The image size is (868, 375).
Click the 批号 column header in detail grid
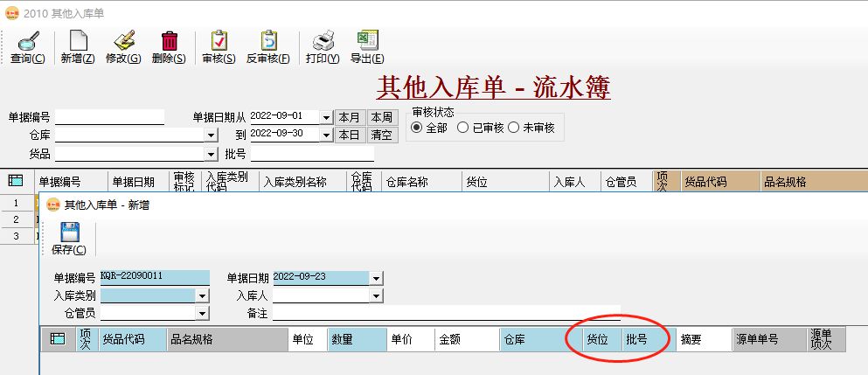[649, 339]
